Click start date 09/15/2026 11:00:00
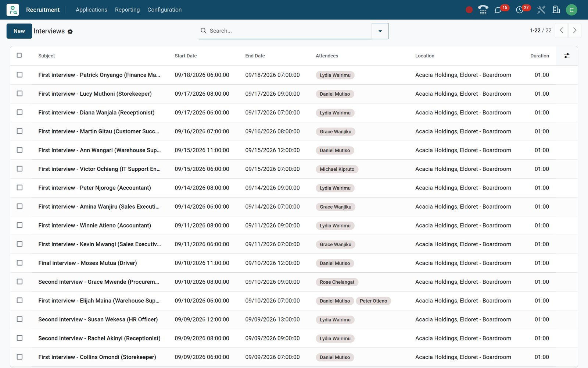Viewport: 588px width, 368px height. tap(202, 150)
